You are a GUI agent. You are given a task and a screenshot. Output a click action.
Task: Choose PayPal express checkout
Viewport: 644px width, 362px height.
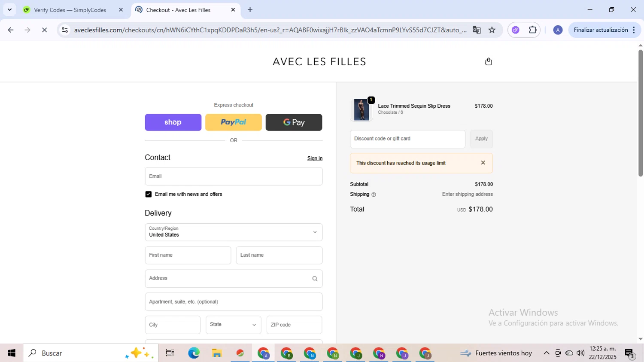(x=234, y=122)
